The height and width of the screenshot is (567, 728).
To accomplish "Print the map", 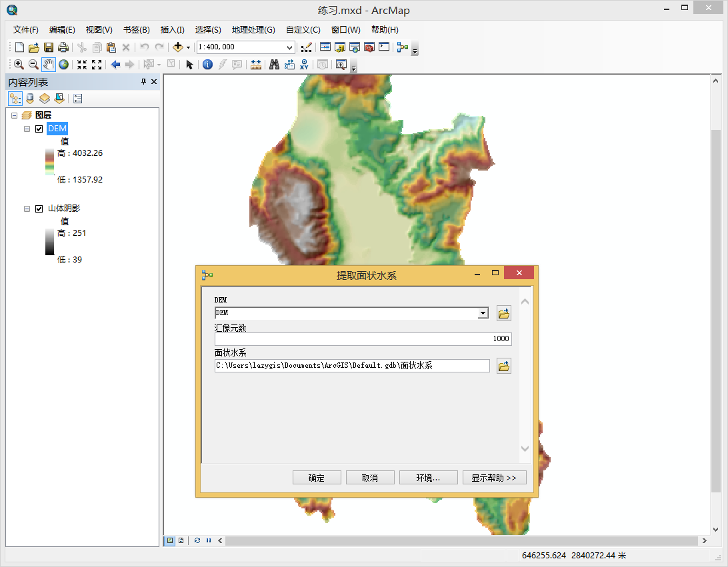I will [63, 47].
